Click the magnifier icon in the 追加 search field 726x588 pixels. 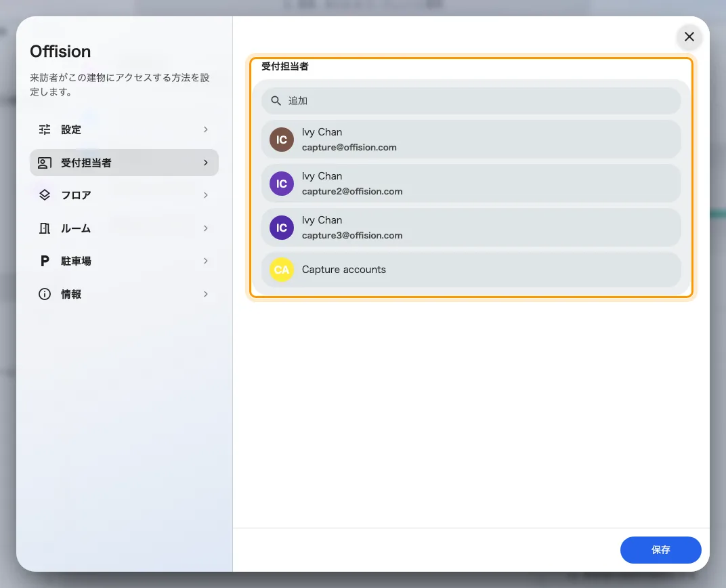tap(276, 101)
